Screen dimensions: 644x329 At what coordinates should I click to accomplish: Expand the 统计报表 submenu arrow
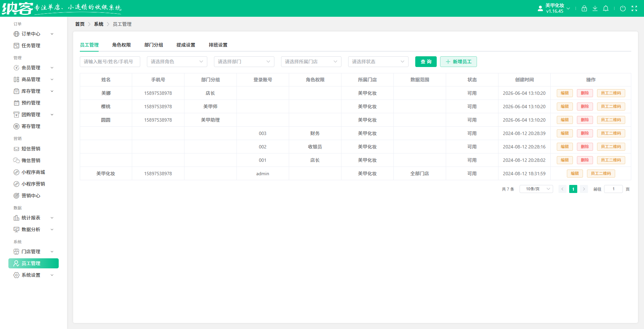52,218
